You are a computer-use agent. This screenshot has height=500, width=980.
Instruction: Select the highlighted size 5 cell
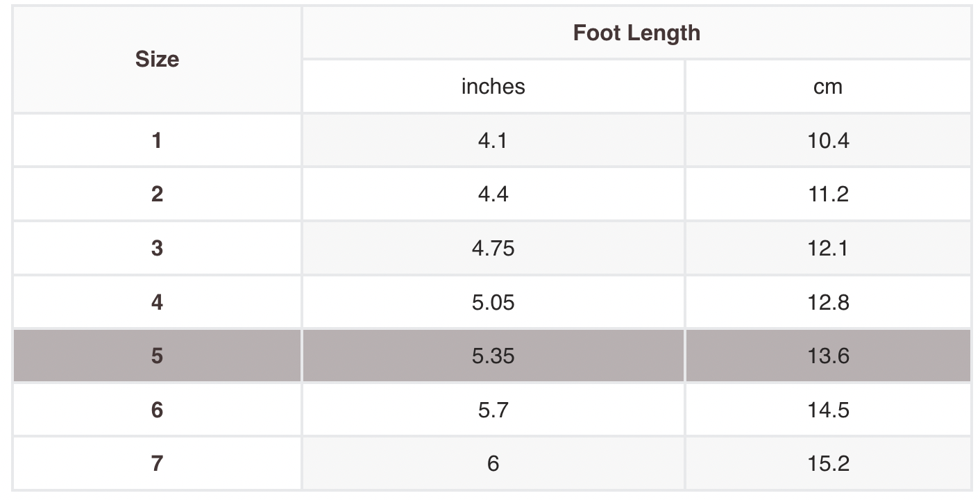[x=157, y=356]
